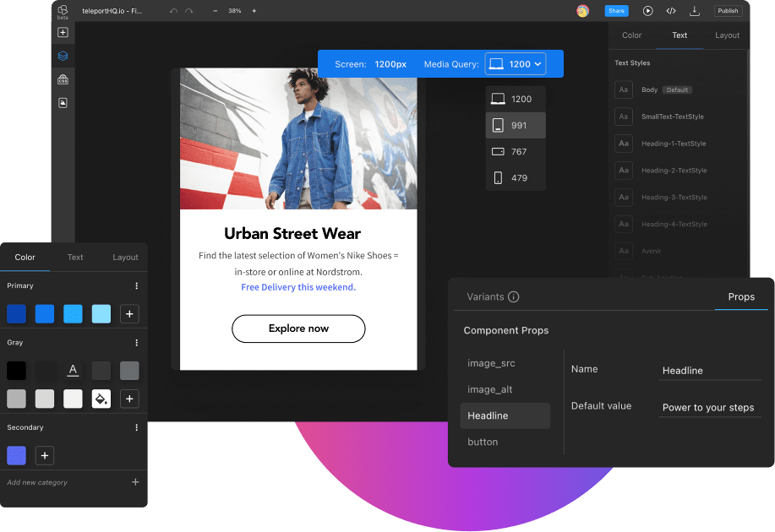
Task: Click the Publish button
Action: click(x=727, y=10)
